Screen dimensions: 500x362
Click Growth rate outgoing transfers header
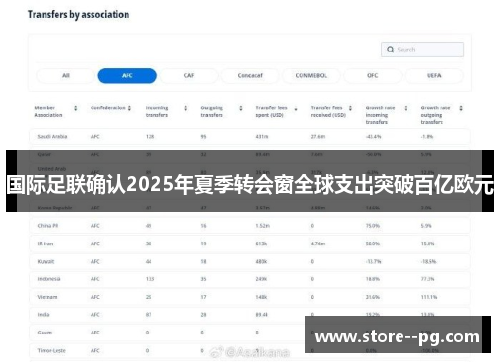[x=435, y=115]
